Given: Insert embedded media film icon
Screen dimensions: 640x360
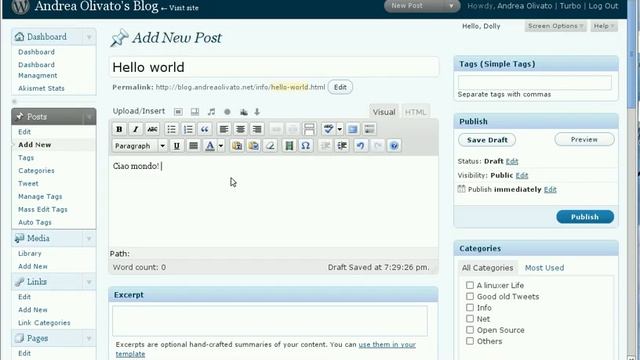Looking at the screenshot, I should click(289, 146).
